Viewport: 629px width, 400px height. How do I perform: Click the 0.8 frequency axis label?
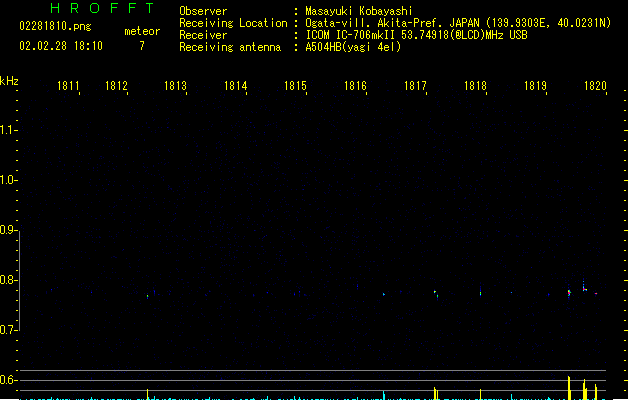tap(8, 280)
